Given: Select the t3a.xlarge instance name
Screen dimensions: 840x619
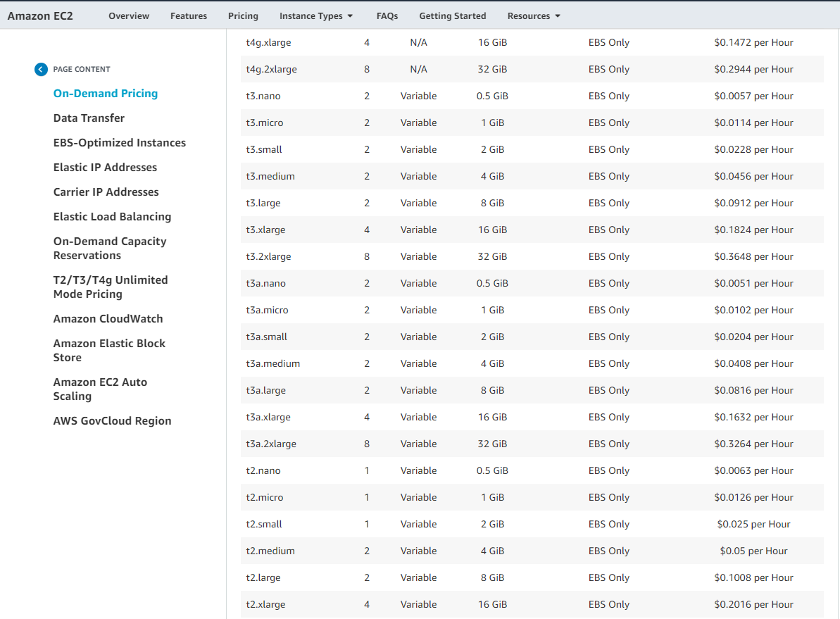Looking at the screenshot, I should tap(268, 418).
